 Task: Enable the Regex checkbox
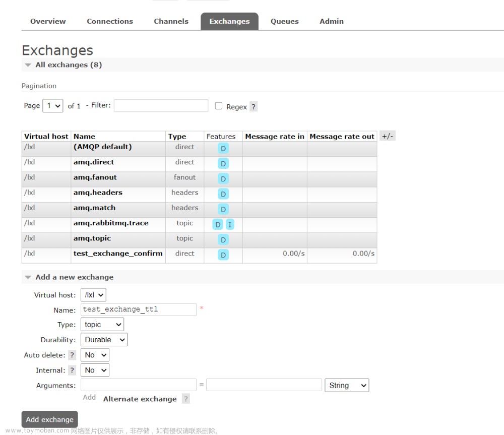tap(219, 106)
